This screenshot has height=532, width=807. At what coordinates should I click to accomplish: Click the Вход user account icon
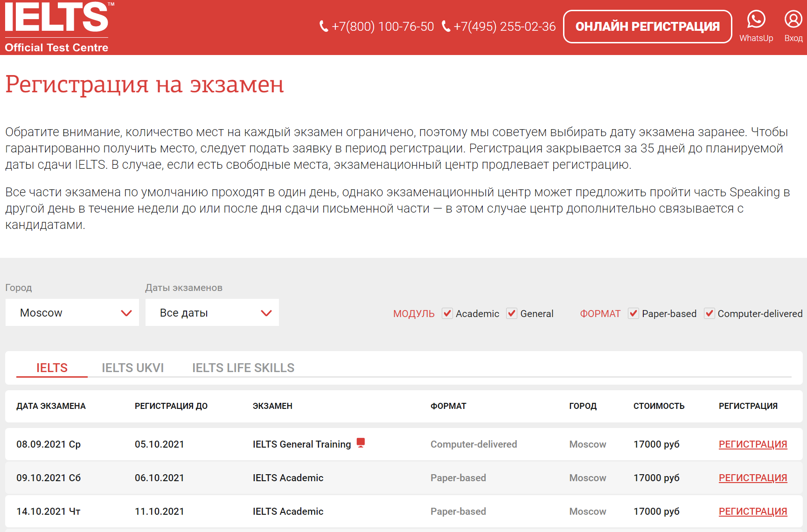click(793, 20)
